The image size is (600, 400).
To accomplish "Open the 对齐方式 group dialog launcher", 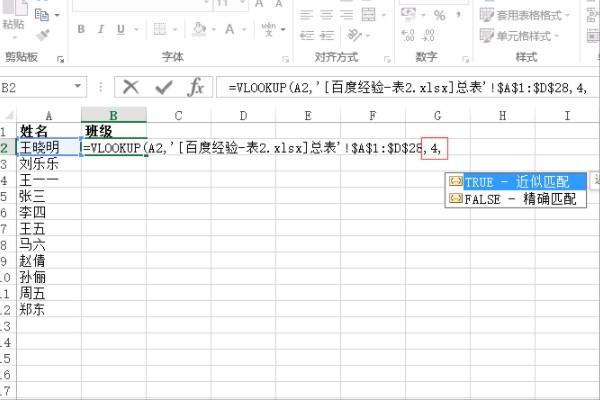I will 387,59.
